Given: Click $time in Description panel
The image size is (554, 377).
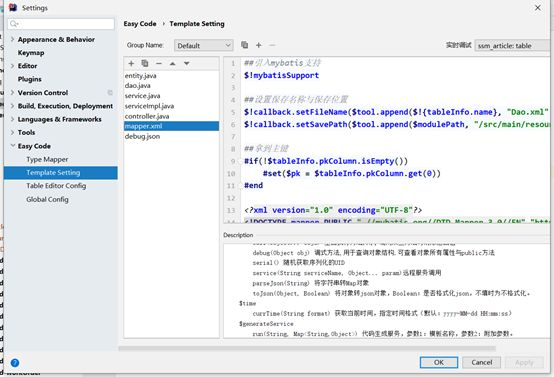Looking at the screenshot, I should [247, 304].
